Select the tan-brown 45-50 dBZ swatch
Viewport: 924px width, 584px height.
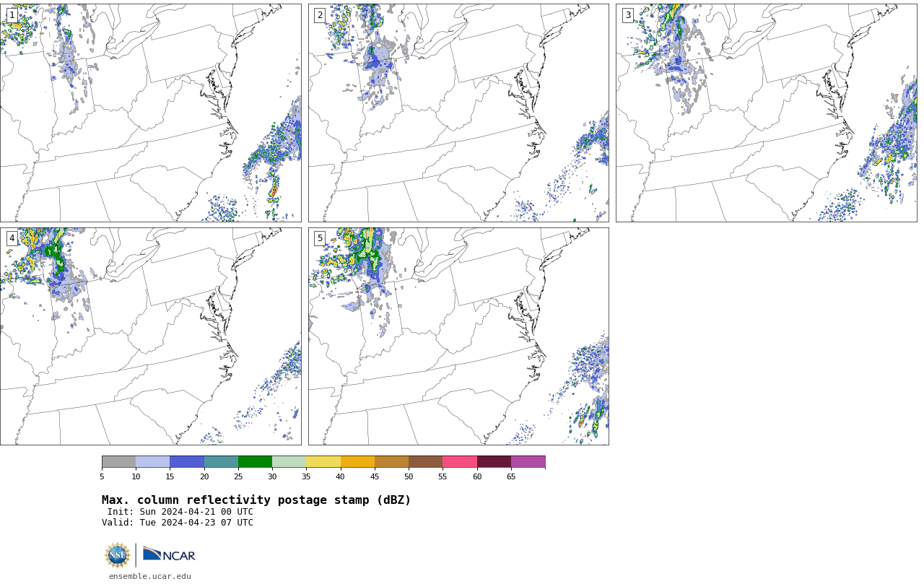click(x=391, y=462)
